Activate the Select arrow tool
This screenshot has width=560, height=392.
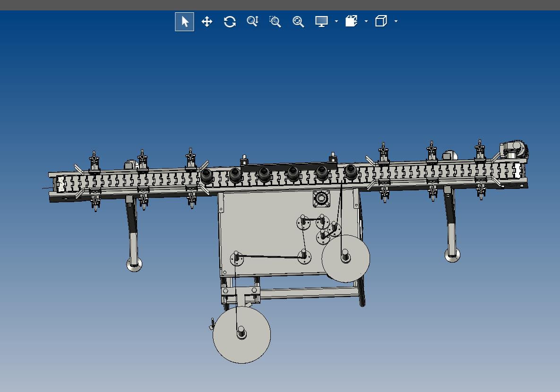(x=185, y=22)
